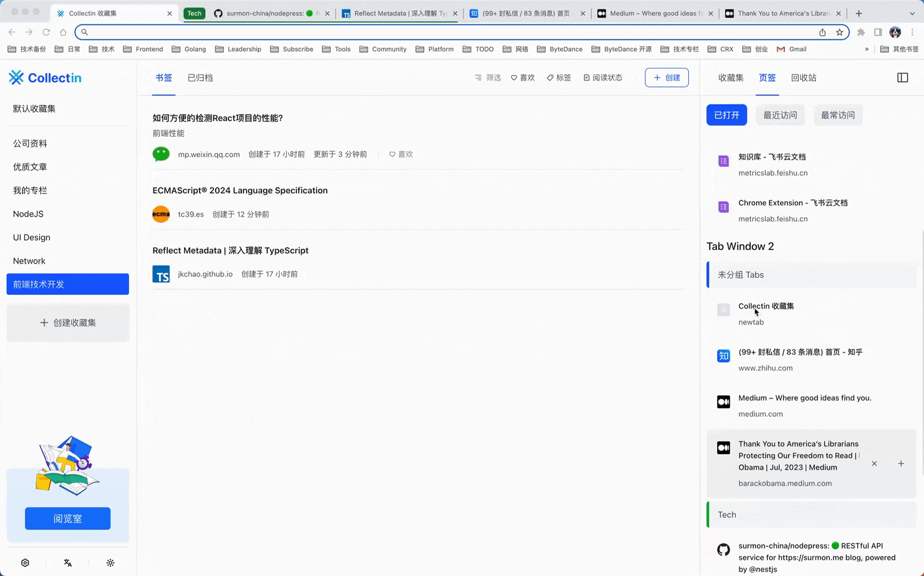Add the Thank You to America's Librarians tab with the plus icon
The width and height of the screenshot is (924, 576).
[x=901, y=464]
